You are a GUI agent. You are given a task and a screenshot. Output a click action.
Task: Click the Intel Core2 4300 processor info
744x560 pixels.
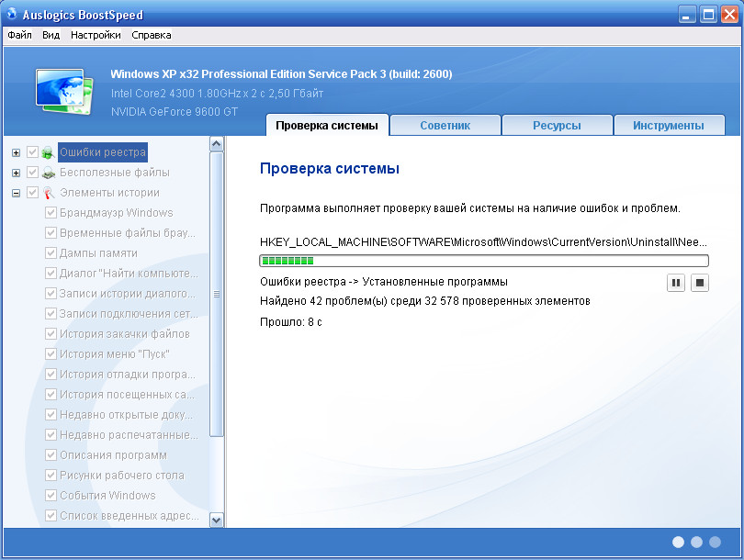(218, 94)
